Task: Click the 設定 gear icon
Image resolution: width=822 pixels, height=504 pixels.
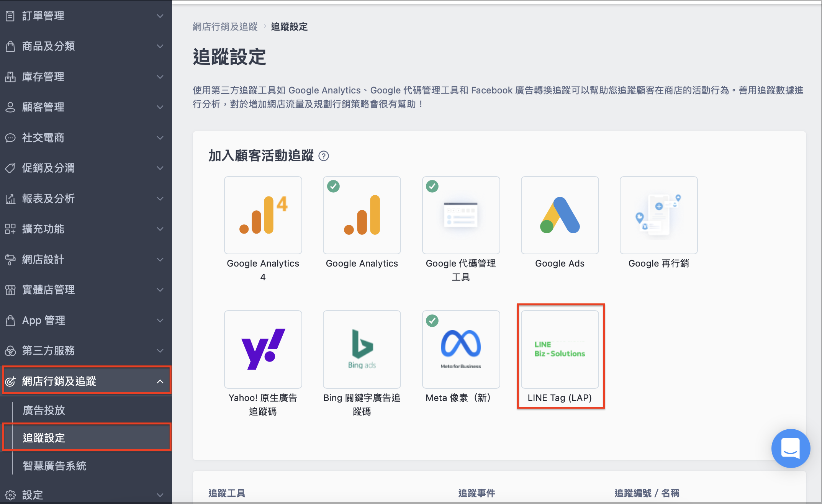Action: [x=10, y=495]
